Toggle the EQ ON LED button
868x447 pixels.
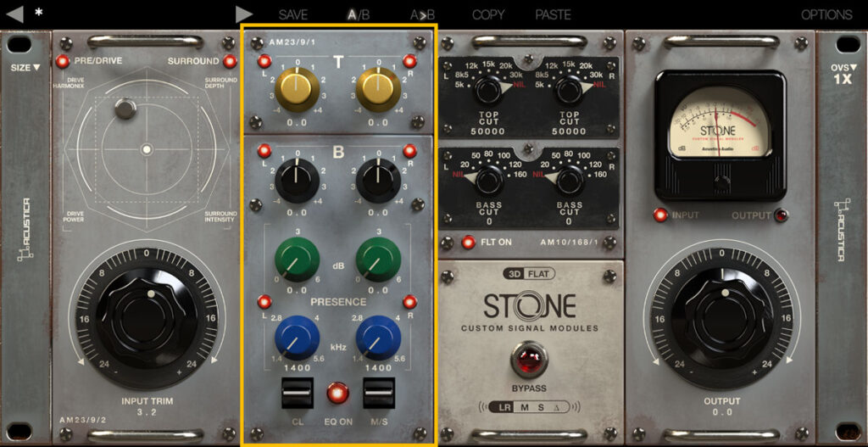(x=337, y=393)
